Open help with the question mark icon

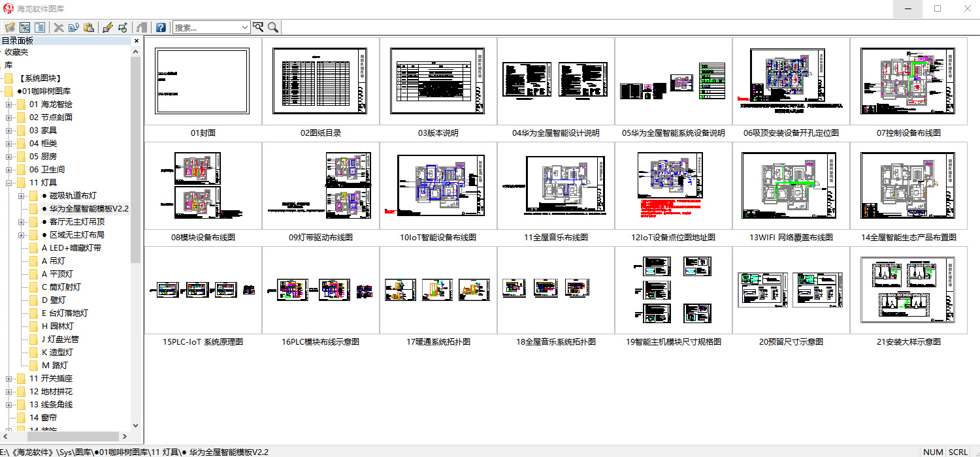pos(161,27)
